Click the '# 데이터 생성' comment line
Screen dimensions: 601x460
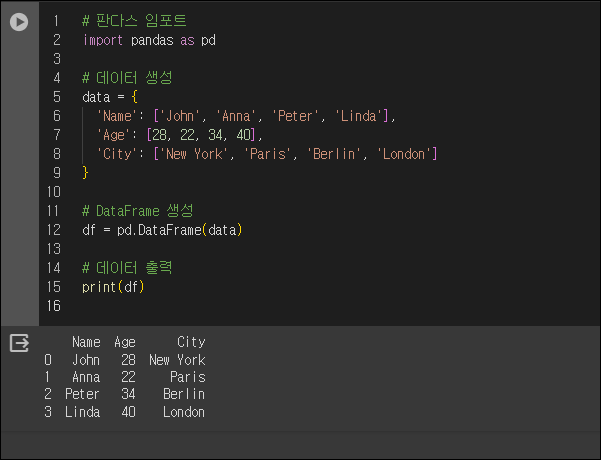coord(127,78)
